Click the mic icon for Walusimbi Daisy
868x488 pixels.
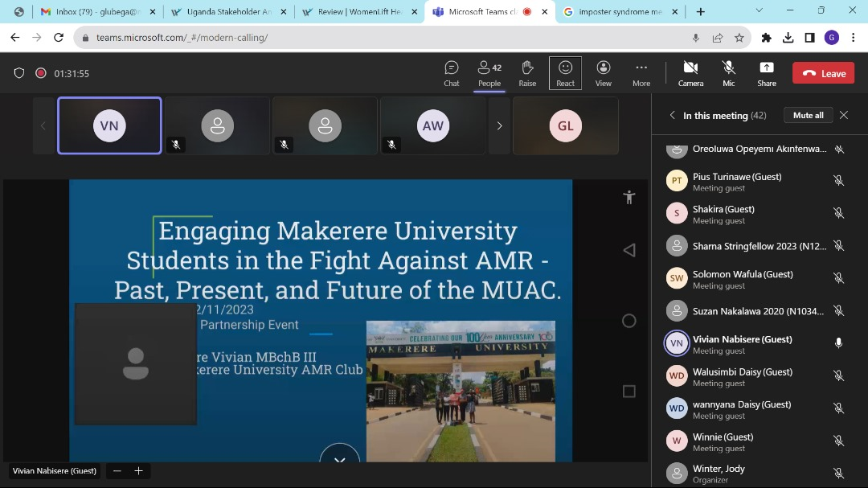[x=838, y=376]
